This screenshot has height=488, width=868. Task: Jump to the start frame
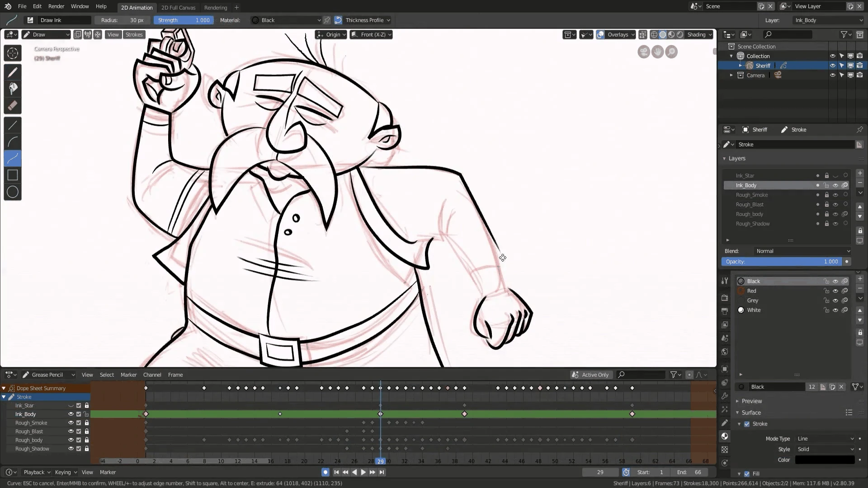point(336,472)
